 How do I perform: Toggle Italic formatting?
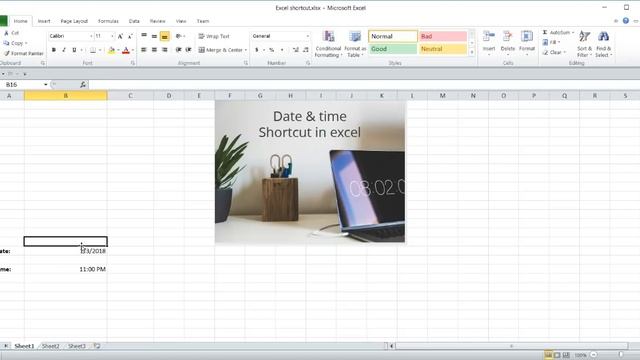(64, 50)
